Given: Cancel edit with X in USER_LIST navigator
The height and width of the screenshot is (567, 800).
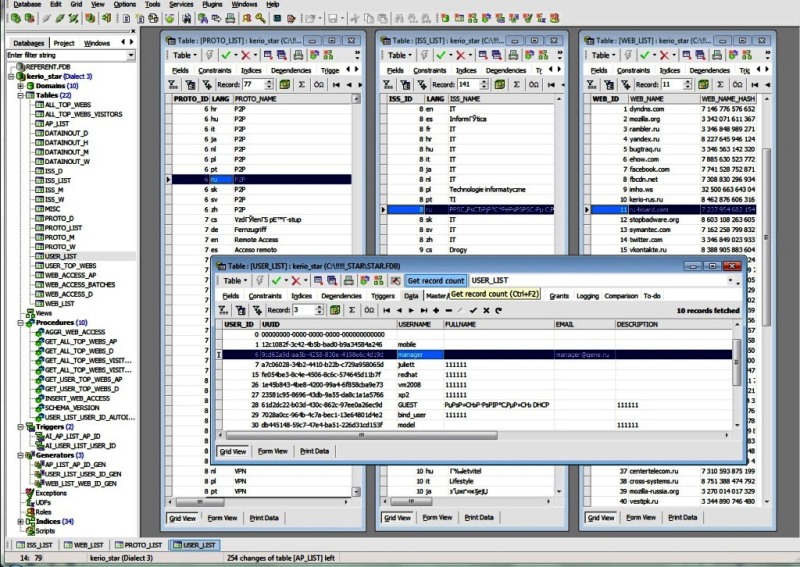Looking at the screenshot, I should pos(486,310).
